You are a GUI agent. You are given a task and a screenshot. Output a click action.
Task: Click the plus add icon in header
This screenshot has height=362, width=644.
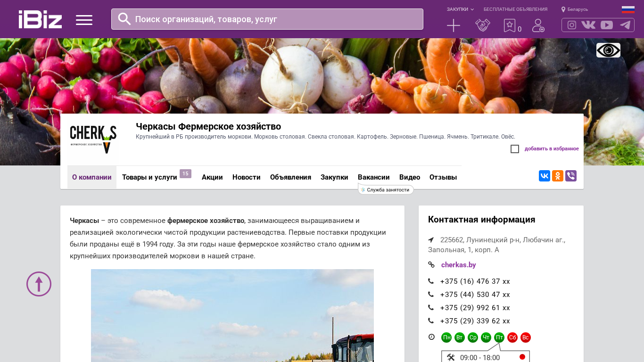454,25
